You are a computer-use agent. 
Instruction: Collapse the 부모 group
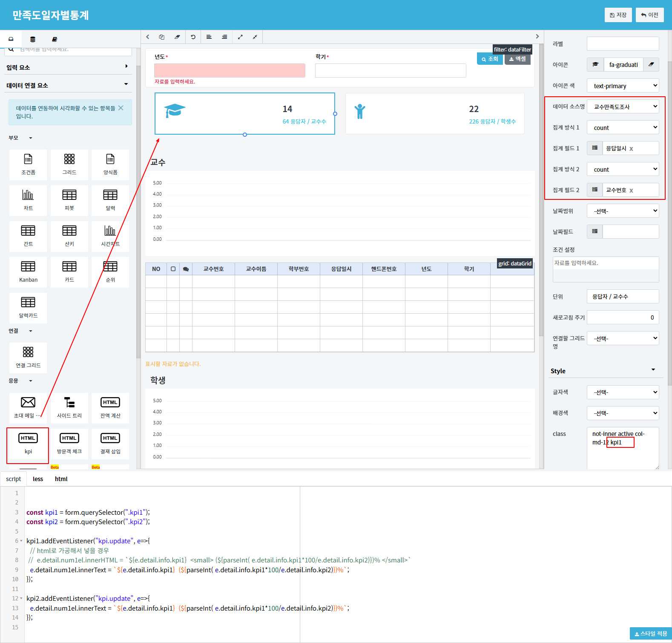point(31,138)
